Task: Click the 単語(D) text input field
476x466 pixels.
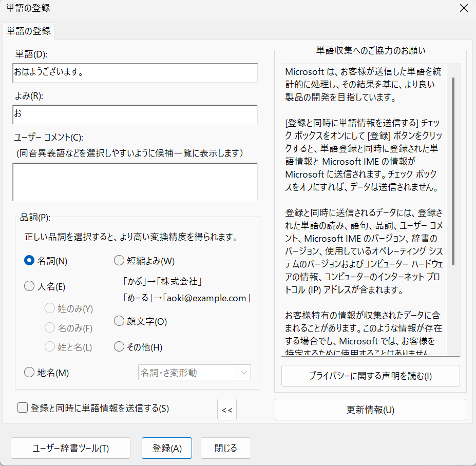Action: pos(135,73)
